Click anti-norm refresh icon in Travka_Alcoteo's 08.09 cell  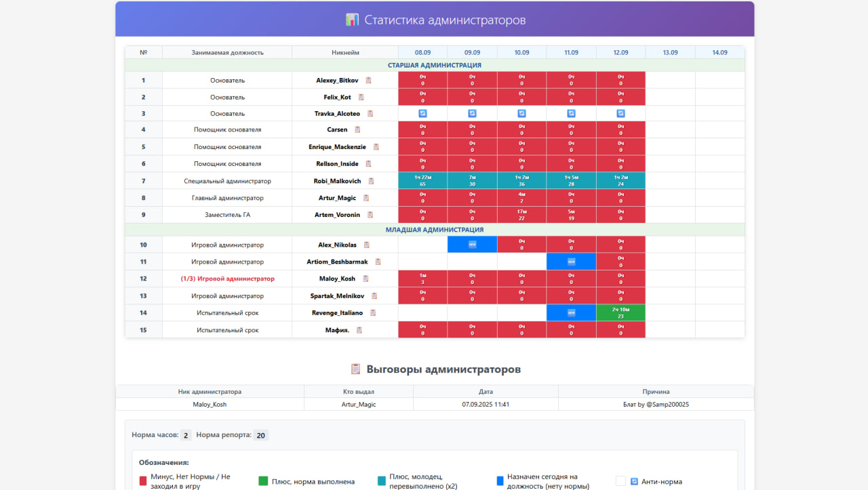(x=422, y=113)
